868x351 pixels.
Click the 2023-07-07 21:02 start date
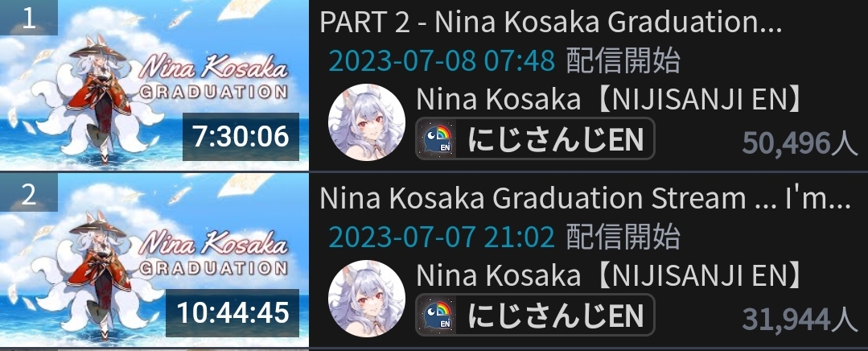coord(442,237)
